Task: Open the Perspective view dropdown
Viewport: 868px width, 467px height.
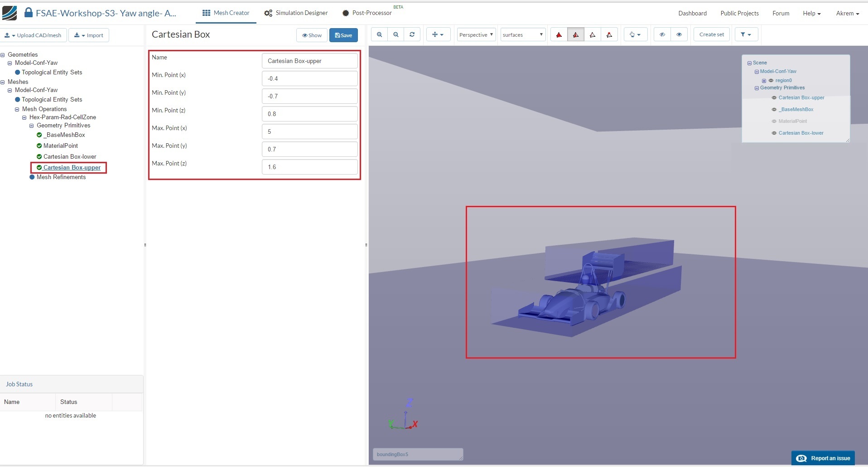Action: pos(476,35)
